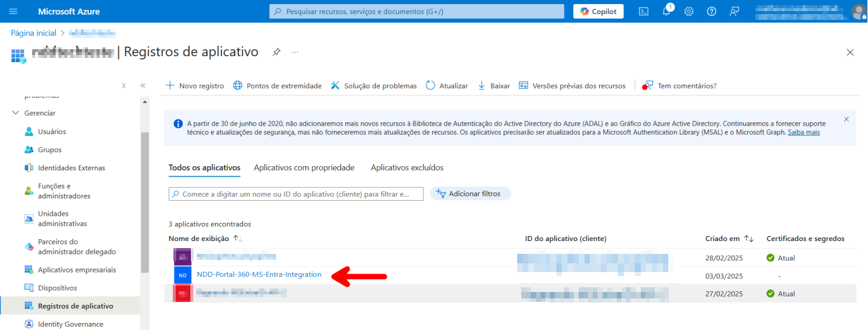Image resolution: width=868 pixels, height=330 pixels.
Task: Open the help question mark icon
Action: (712, 11)
